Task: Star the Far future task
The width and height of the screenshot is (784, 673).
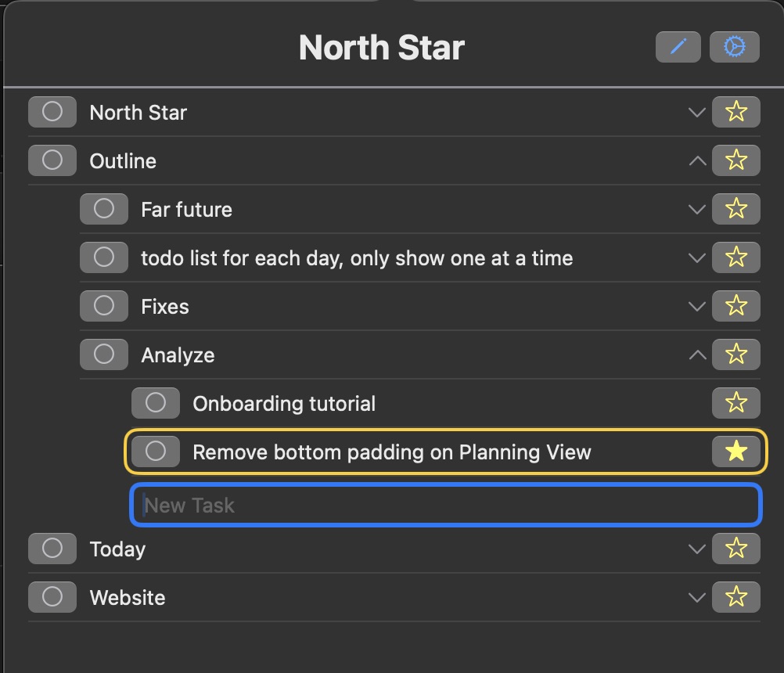Action: [736, 209]
